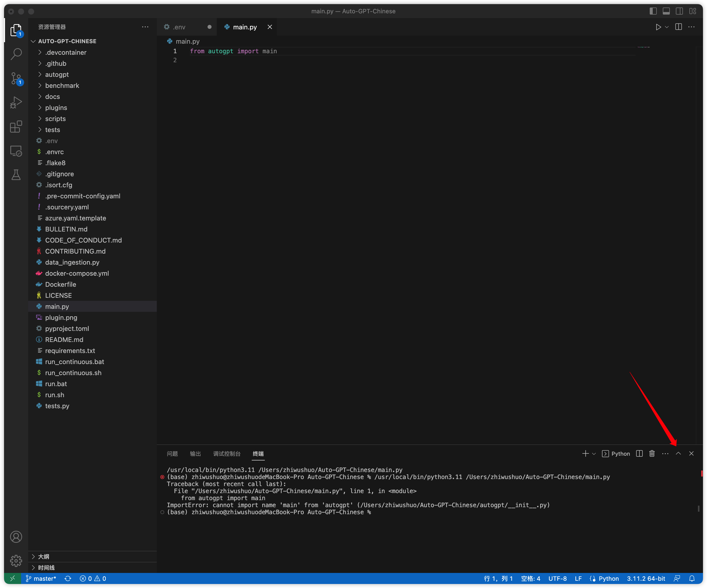Open the Remote Explorer view

tap(16, 151)
